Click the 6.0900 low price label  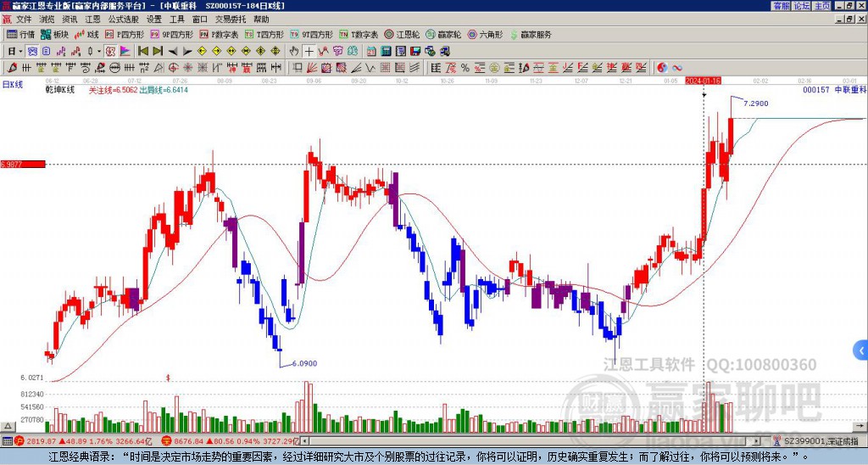304,363
